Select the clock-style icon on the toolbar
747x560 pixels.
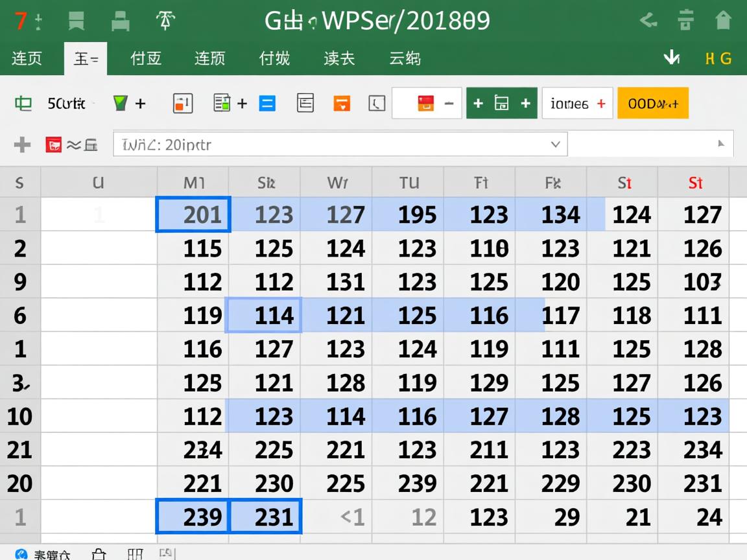click(376, 102)
